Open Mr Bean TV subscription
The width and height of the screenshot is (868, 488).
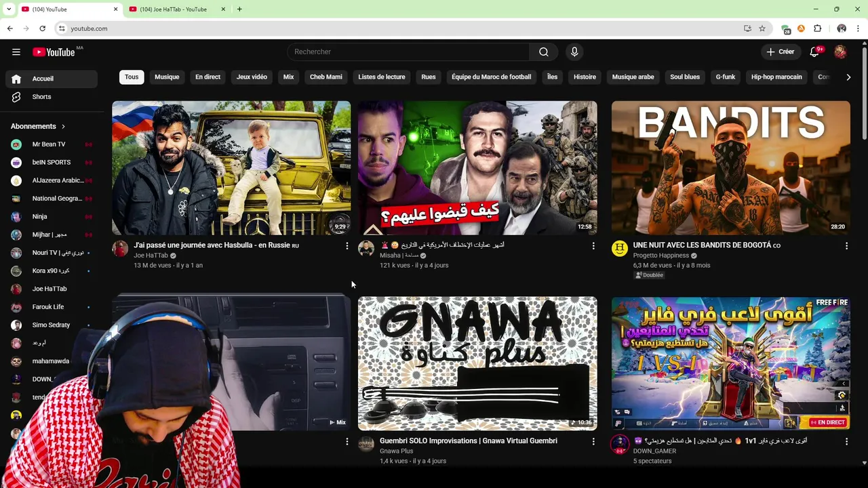[52, 144]
